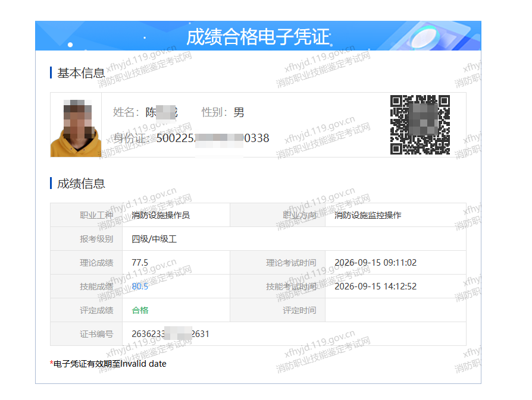Click the 职业方向 label cell
Image resolution: width=532 pixels, height=400 pixels.
coord(277,215)
